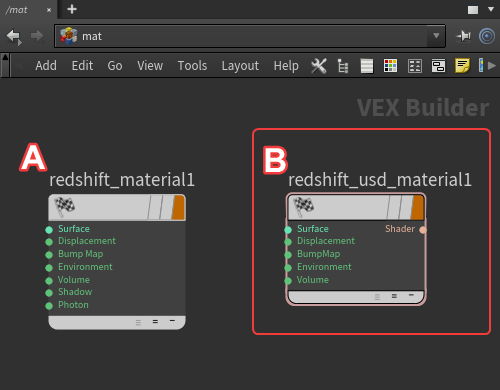Image resolution: width=500 pixels, height=390 pixels.
Task: Expand the toolbar overflow arrow
Action: pos(492,66)
